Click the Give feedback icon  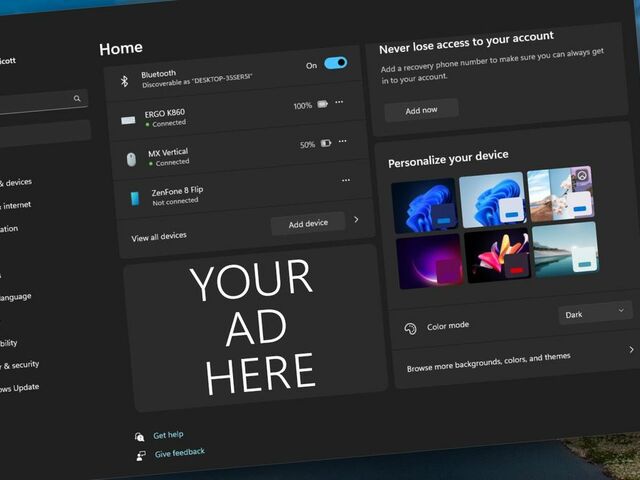(x=141, y=456)
